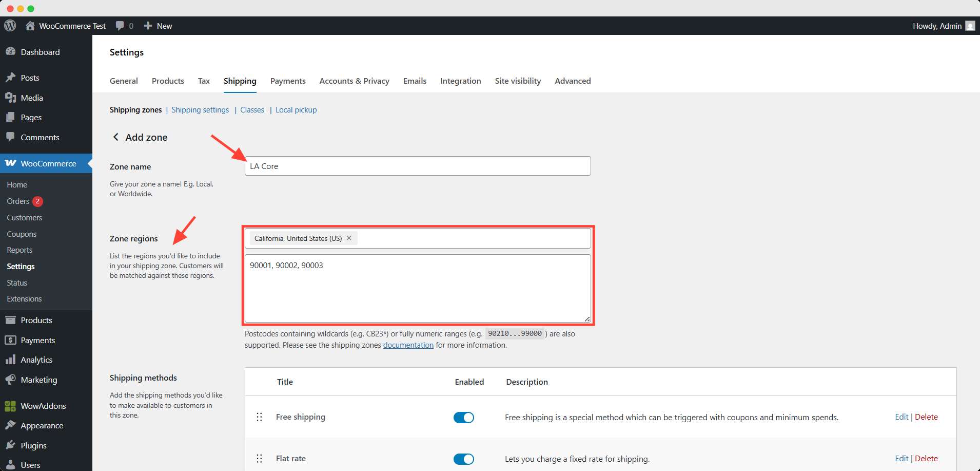Click the Comments sidebar icon
Image resolution: width=980 pixels, height=471 pixels.
click(x=10, y=137)
